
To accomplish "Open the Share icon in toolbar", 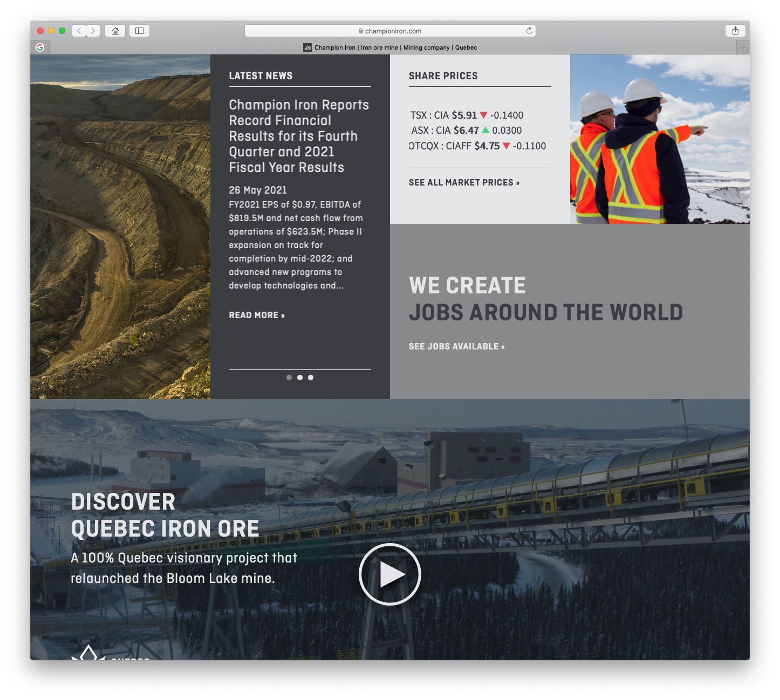I will [x=735, y=31].
